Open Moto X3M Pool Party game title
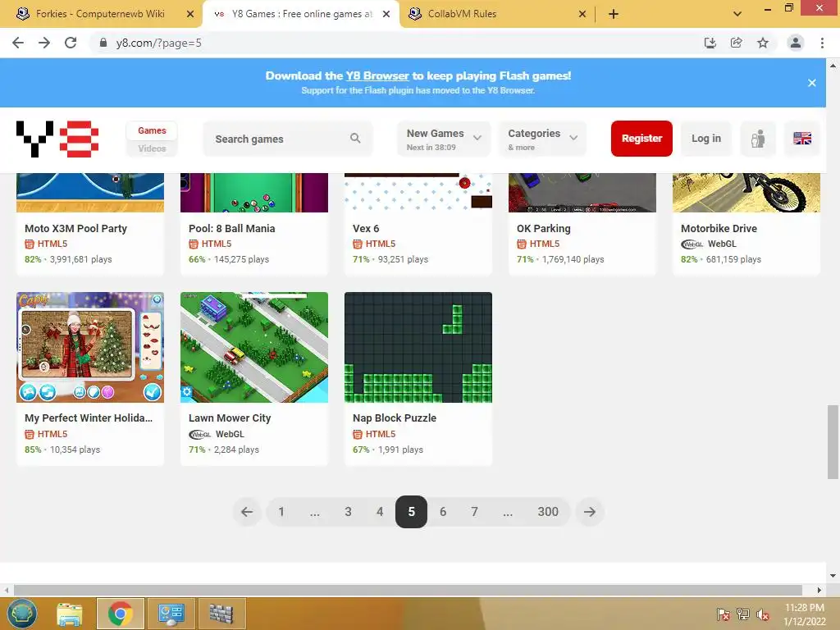 75,228
